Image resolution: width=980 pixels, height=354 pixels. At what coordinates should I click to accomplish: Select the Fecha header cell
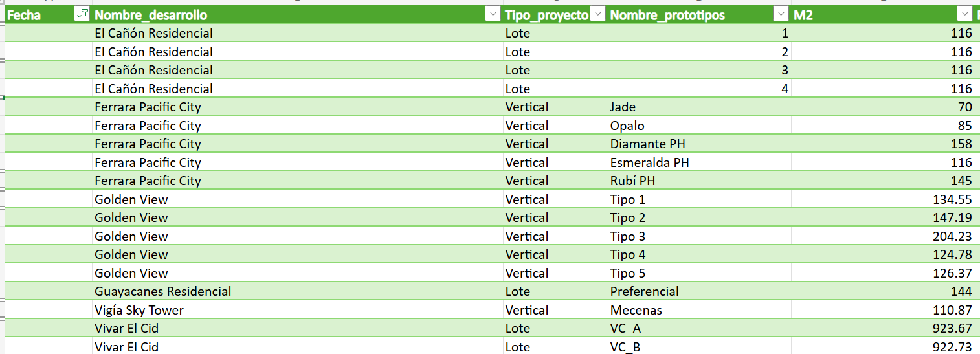[39, 15]
